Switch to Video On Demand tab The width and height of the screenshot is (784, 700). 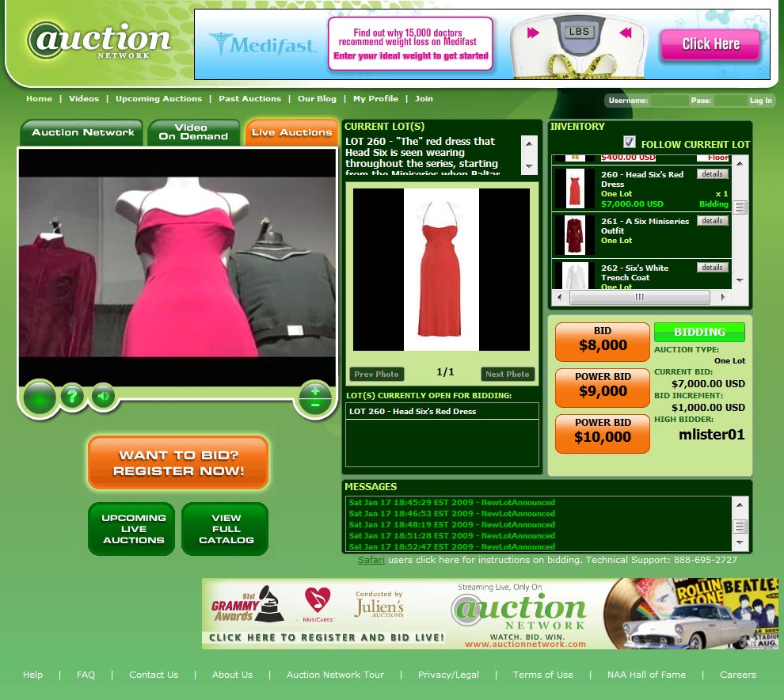tap(193, 132)
